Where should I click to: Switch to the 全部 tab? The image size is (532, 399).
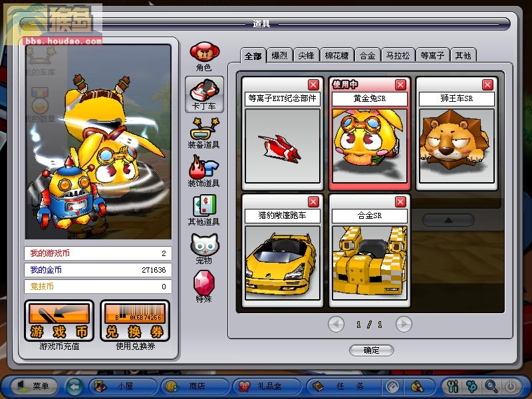click(x=253, y=56)
